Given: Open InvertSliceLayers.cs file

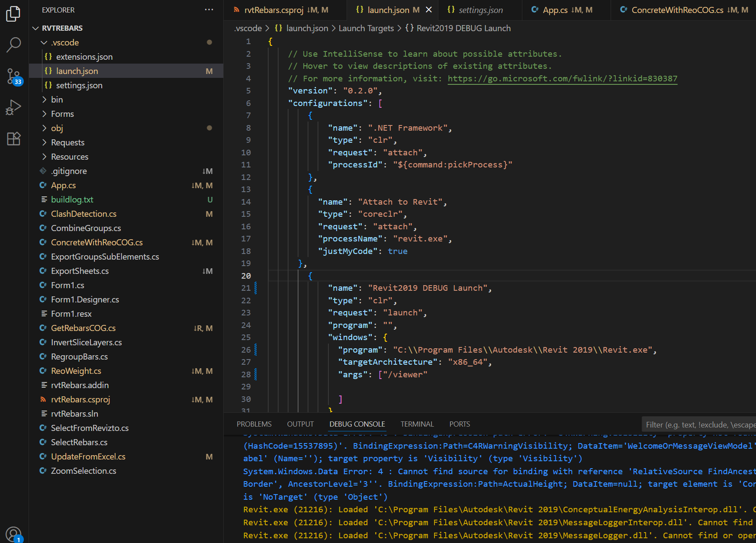Looking at the screenshot, I should tap(126, 342).
